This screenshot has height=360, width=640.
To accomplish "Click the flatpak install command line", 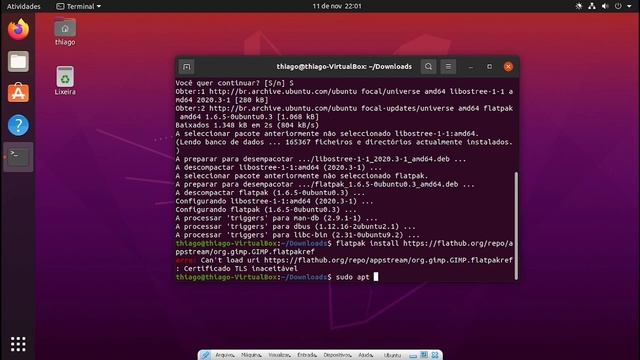I will click(344, 247).
